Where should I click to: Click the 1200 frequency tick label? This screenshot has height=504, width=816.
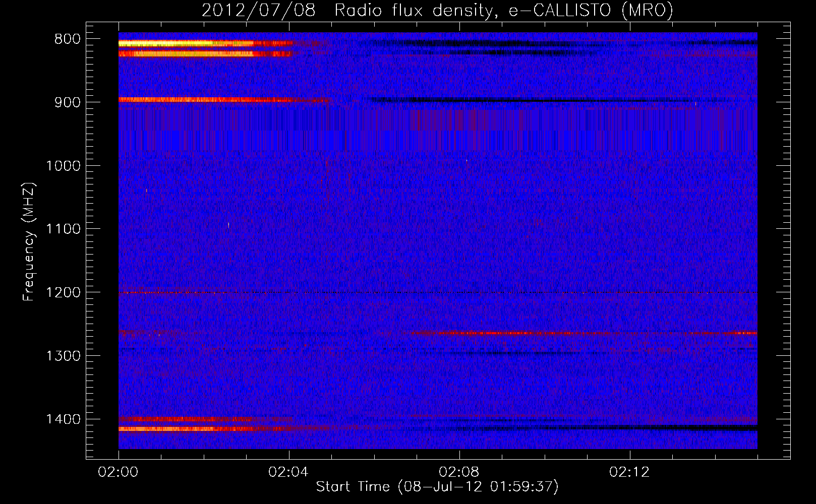pyautogui.click(x=63, y=293)
